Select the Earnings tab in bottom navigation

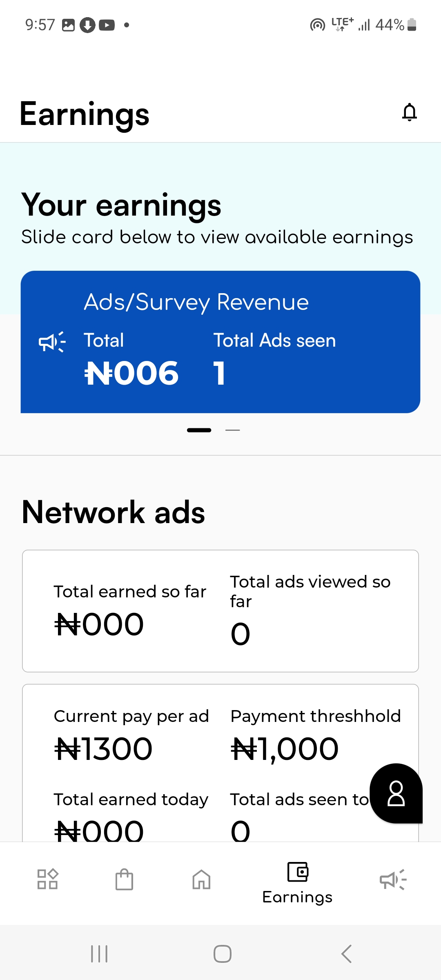pos(297,883)
